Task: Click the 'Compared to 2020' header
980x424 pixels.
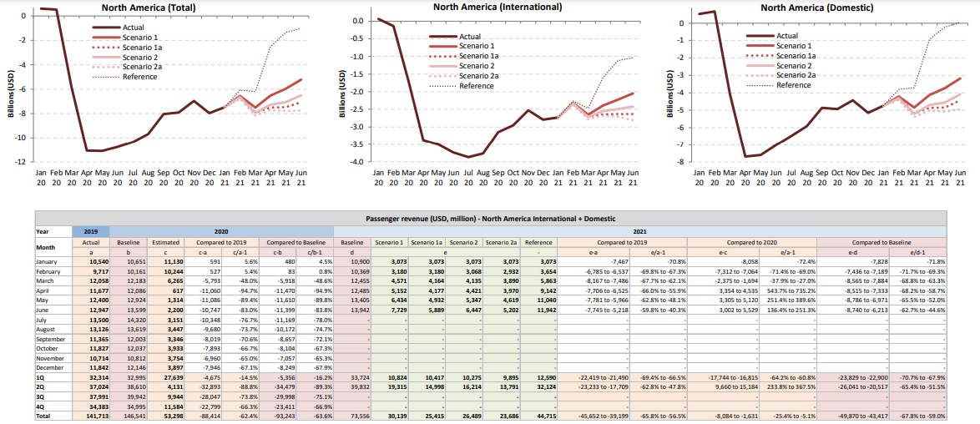Action: tap(752, 242)
